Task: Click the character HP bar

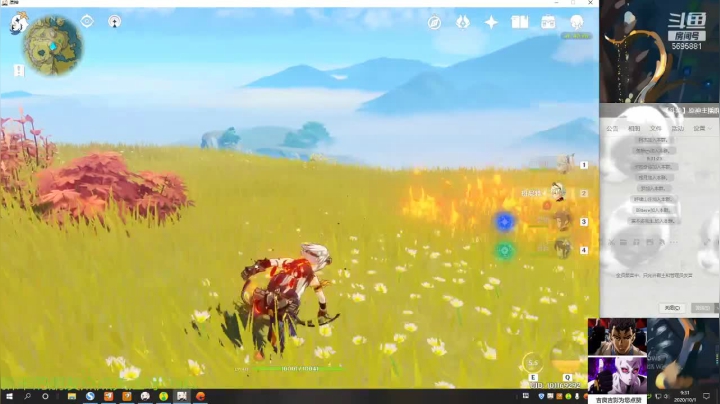Action: tap(298, 369)
